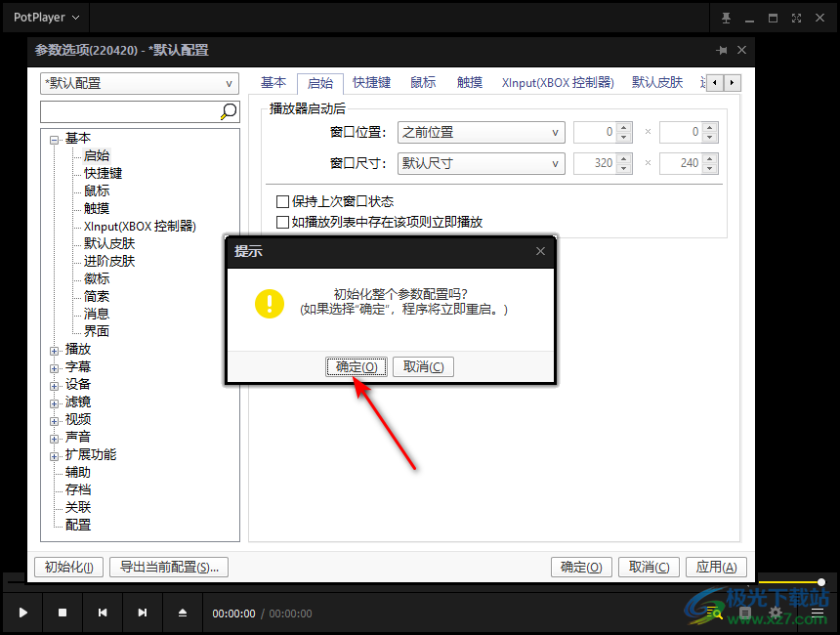Select 存档 in the tree
This screenshot has height=635, width=840.
(78, 489)
